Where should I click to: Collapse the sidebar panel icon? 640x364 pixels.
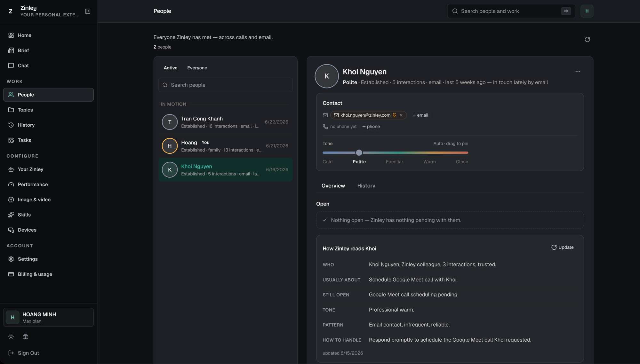pyautogui.click(x=88, y=11)
